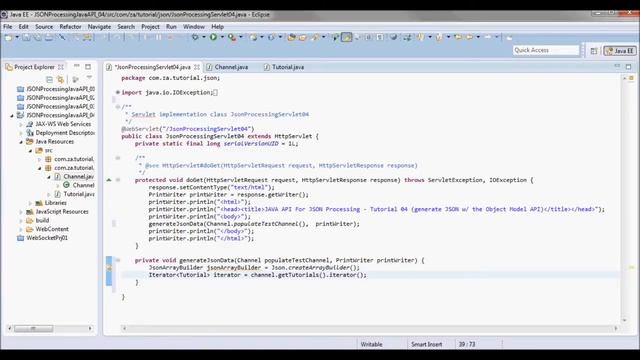The height and width of the screenshot is (360, 640).
Task: Open the Debug dropdown arrow
Action: (x=204, y=37)
